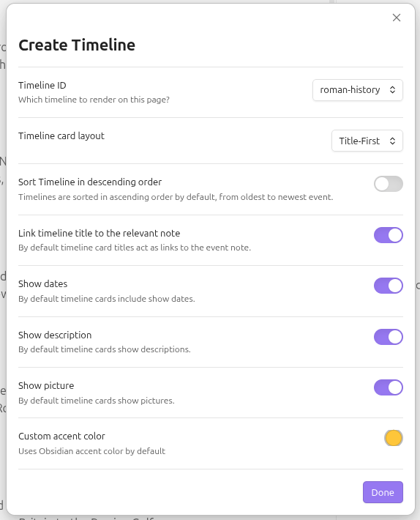Image resolution: width=420 pixels, height=520 pixels.
Task: Click the 'Timeline ID' label
Action: (x=42, y=86)
